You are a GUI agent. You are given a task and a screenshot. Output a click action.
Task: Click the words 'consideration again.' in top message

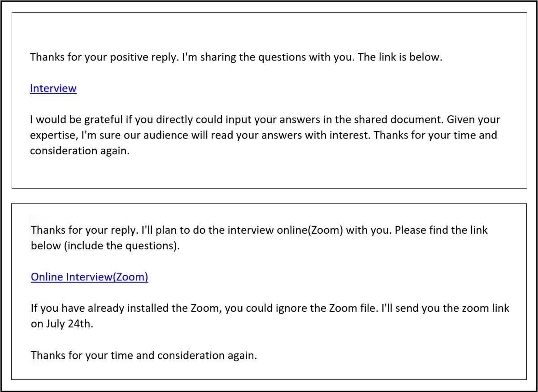80,151
